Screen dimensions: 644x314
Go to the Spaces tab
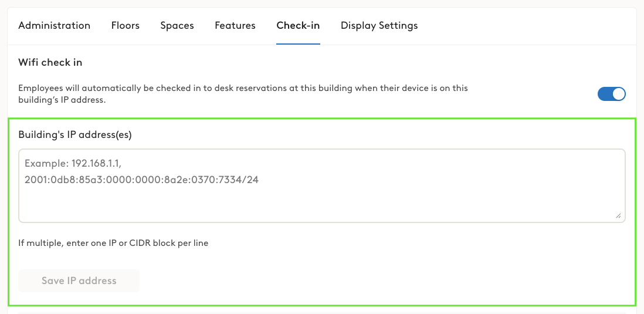point(177,25)
